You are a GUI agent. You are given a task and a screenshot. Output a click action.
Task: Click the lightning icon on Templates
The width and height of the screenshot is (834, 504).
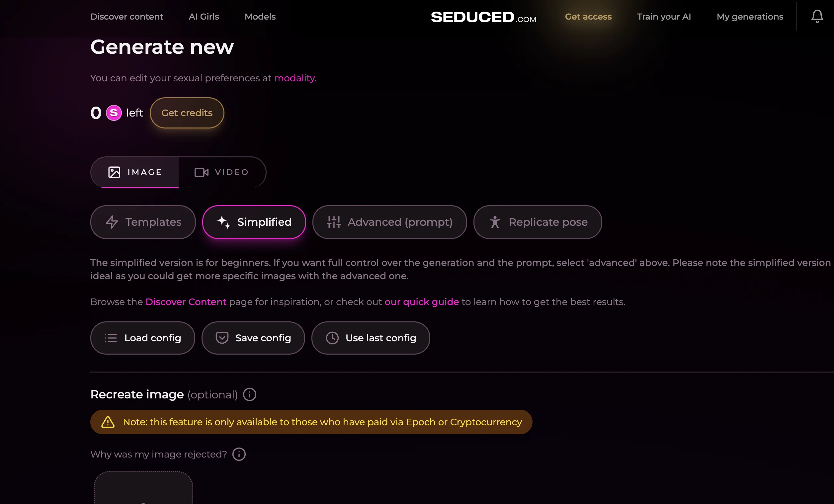coord(112,222)
